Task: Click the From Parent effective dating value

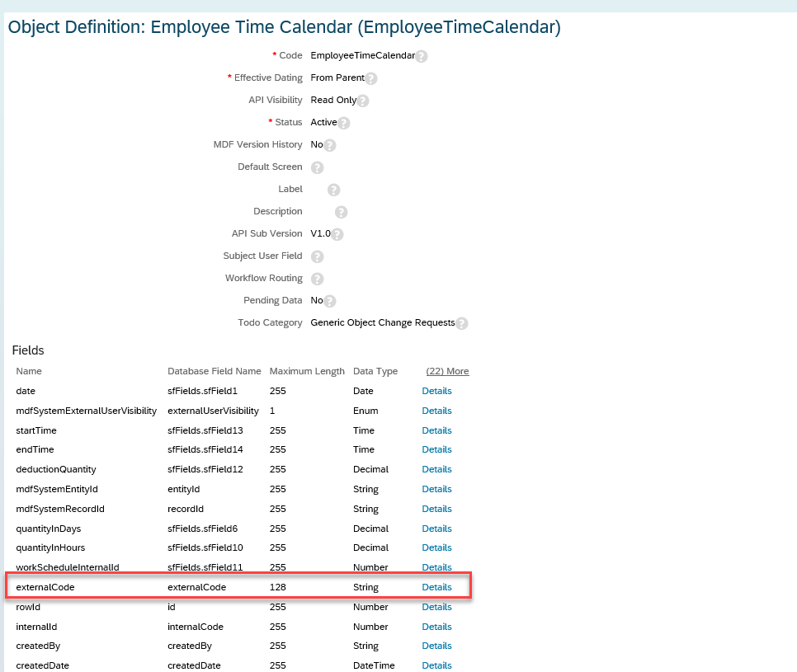Action: 337,78
